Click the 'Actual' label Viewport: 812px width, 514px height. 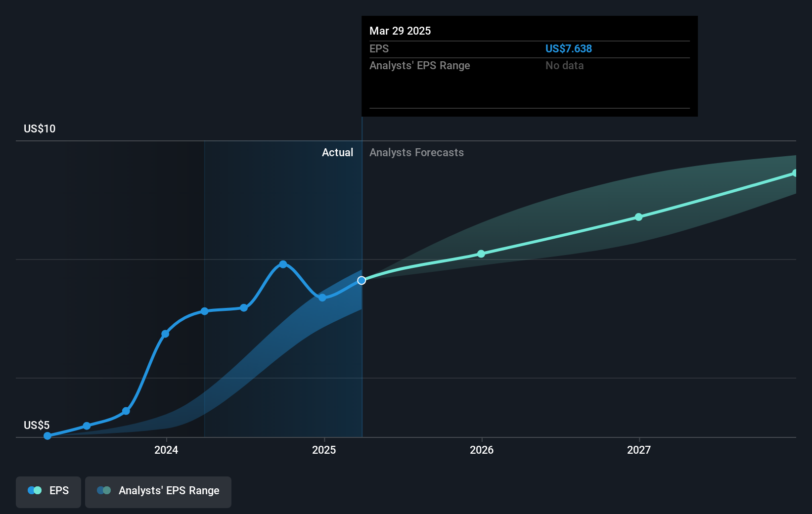coord(337,152)
